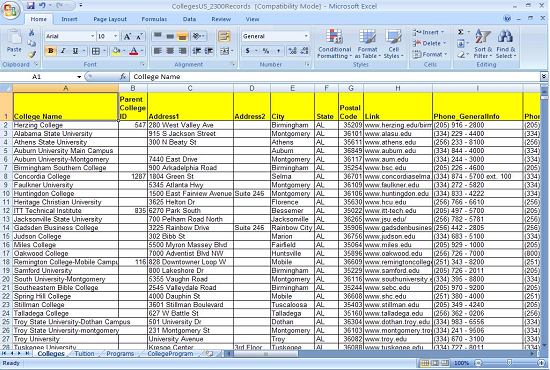Apply red font color A
Image resolution: width=550 pixels, height=370 pixels.
134,51
